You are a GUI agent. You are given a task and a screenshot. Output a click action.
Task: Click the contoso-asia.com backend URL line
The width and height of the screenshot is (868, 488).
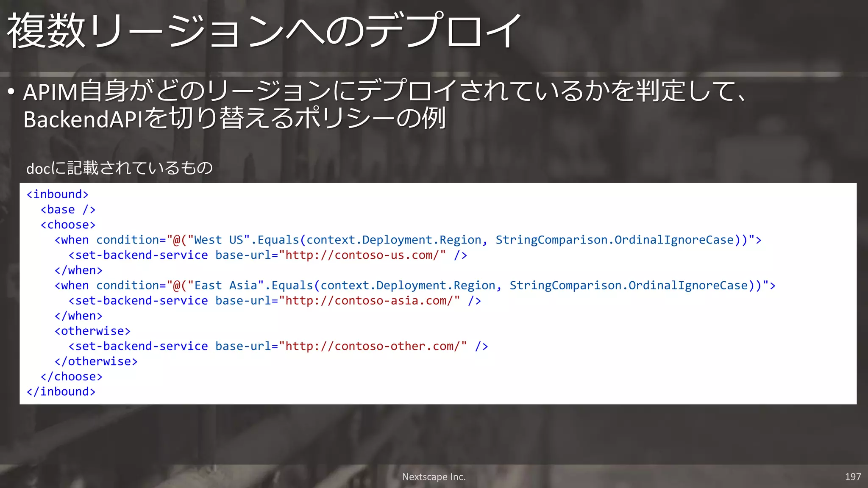pyautogui.click(x=275, y=301)
